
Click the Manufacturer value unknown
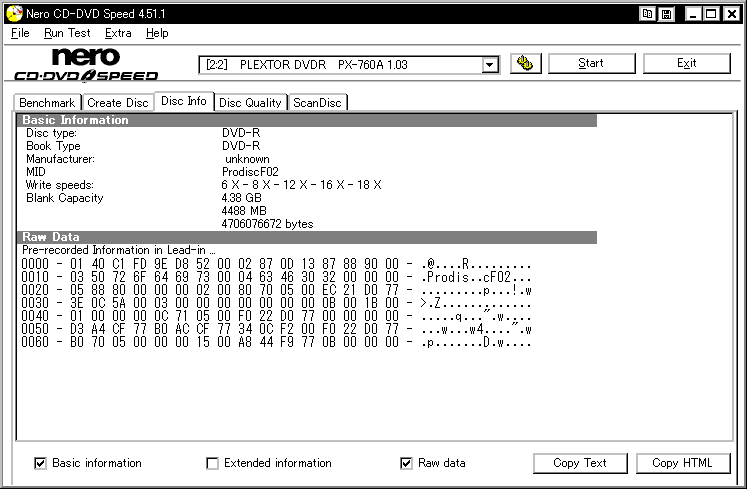click(247, 159)
